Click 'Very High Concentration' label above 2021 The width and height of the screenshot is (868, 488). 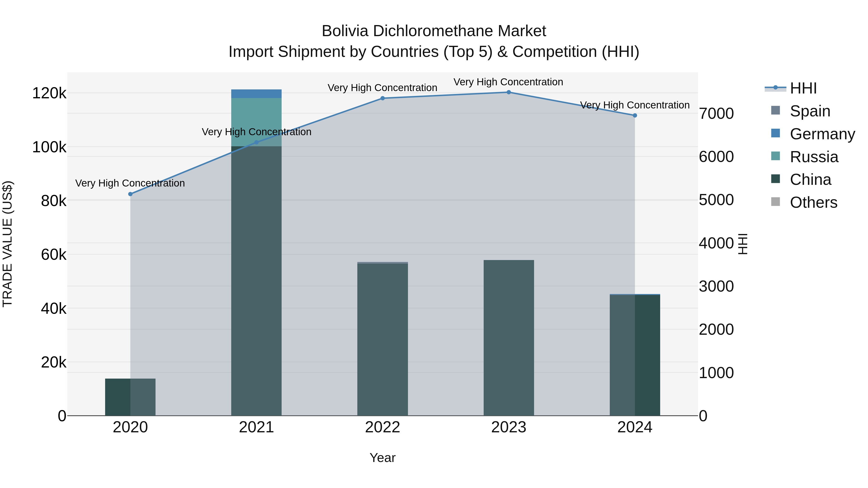(257, 132)
